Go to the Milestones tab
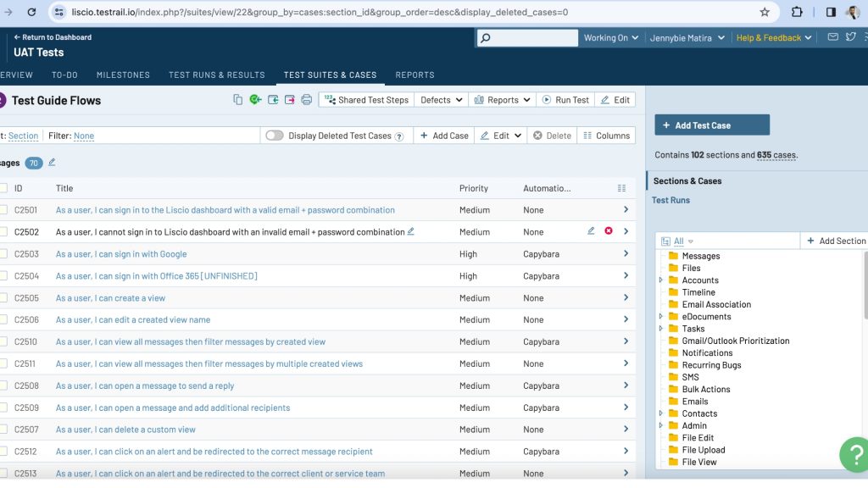The width and height of the screenshot is (868, 488). coord(123,75)
